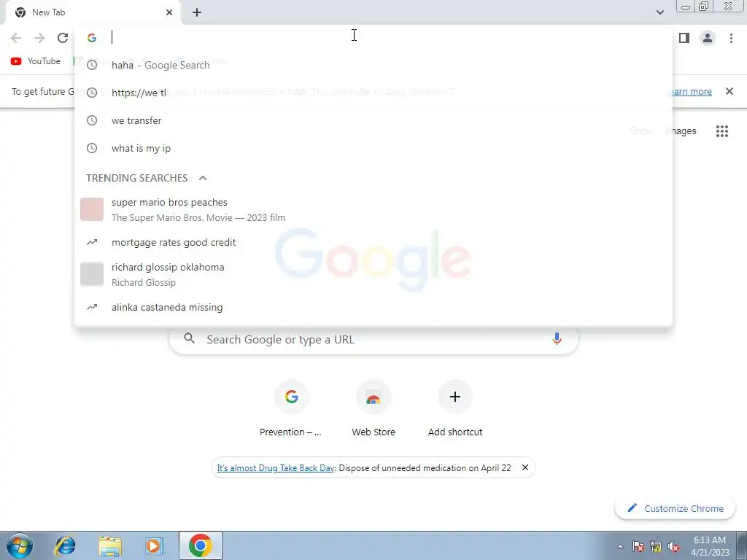Click the Super Mario movie thumbnail
This screenshot has height=560, width=747.
pos(92,209)
